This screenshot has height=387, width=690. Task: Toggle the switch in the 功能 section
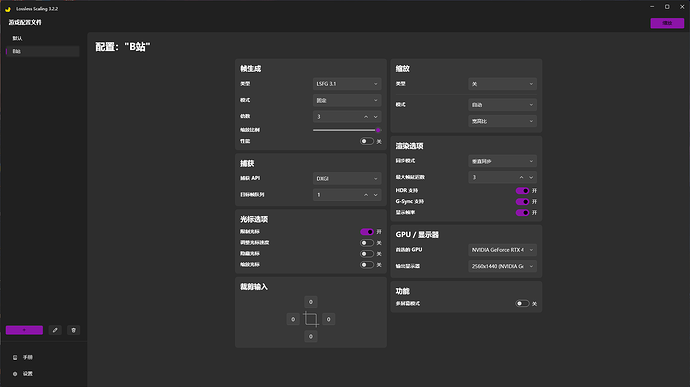[x=522, y=303]
